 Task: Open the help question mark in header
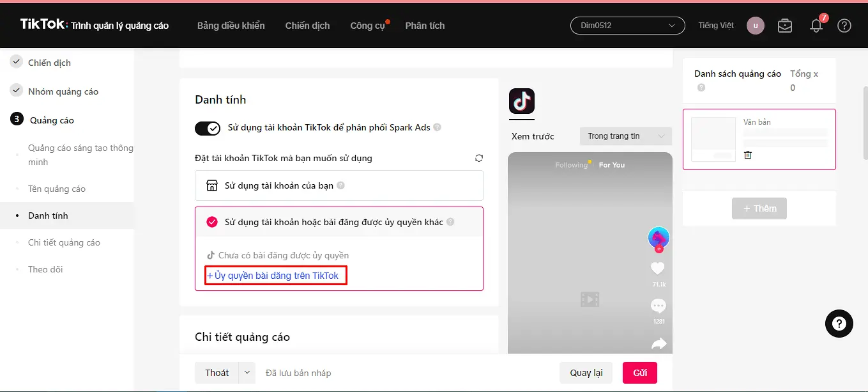(x=844, y=26)
